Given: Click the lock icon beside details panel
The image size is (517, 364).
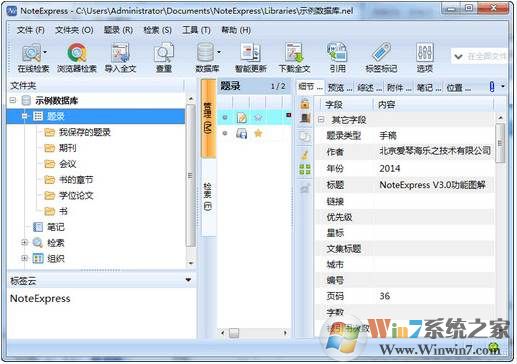Looking at the screenshot, I should point(305,104).
